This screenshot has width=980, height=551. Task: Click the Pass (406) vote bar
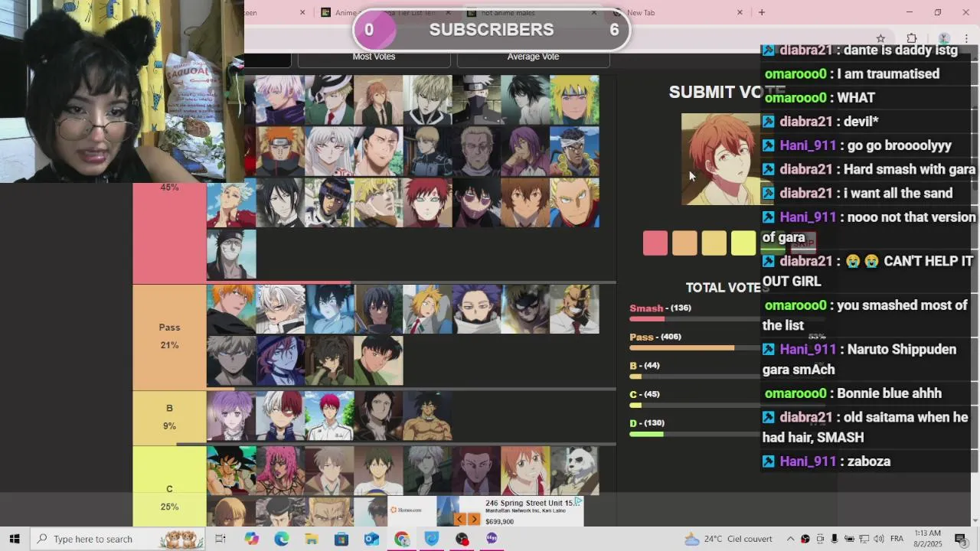click(x=695, y=348)
